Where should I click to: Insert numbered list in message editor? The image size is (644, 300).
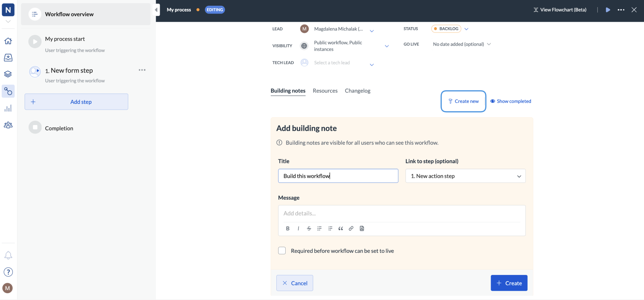[x=330, y=229]
